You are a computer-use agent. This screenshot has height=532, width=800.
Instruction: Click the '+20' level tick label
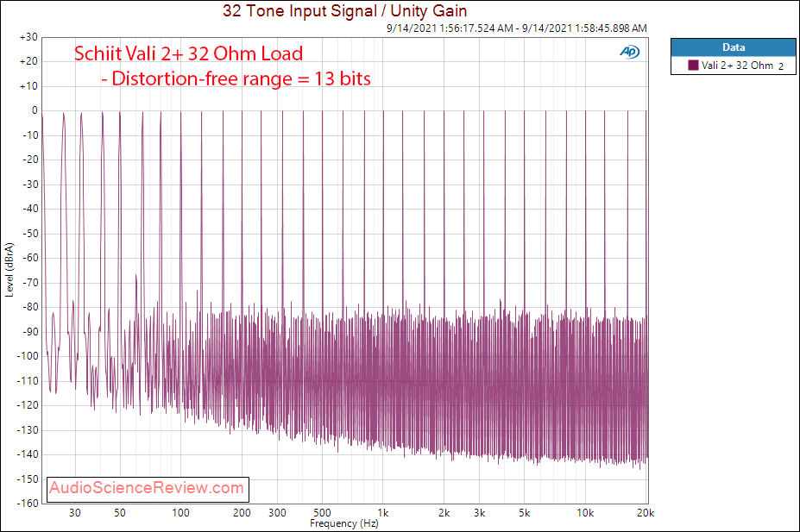click(28, 62)
